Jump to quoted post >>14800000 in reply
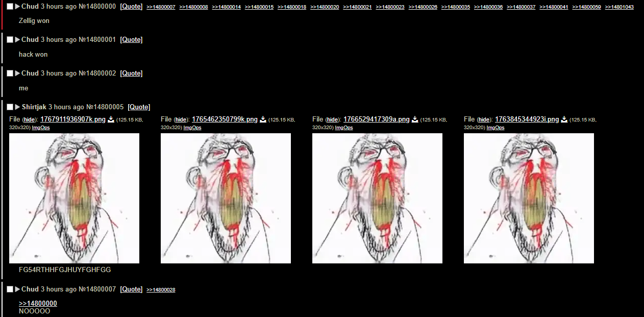 [38, 304]
